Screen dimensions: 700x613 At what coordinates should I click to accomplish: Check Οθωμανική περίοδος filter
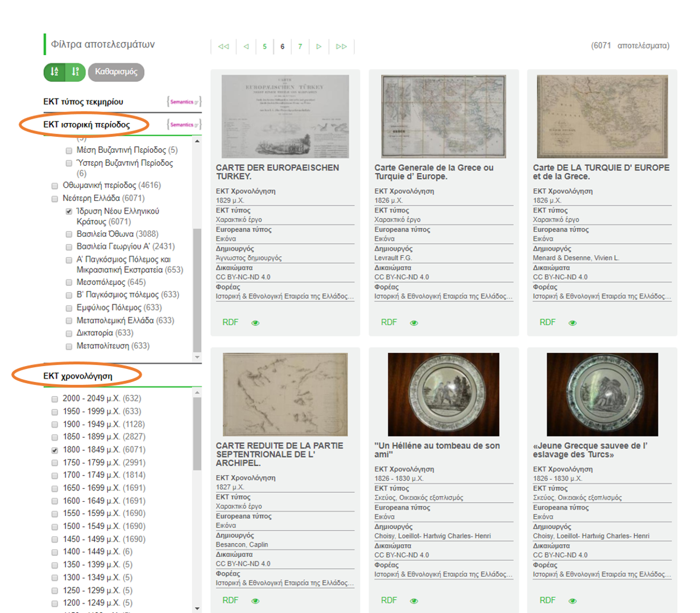pyautogui.click(x=55, y=185)
